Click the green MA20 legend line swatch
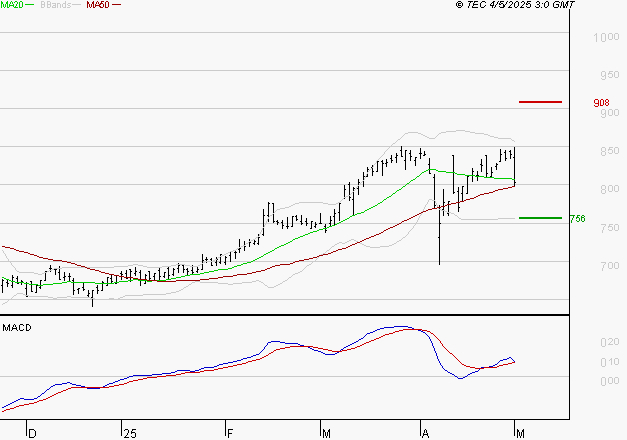The width and height of the screenshot is (627, 440). point(30,5)
